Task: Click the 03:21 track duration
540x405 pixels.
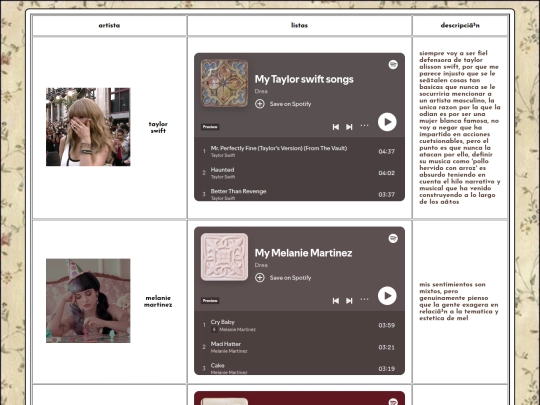Action: coord(387,347)
